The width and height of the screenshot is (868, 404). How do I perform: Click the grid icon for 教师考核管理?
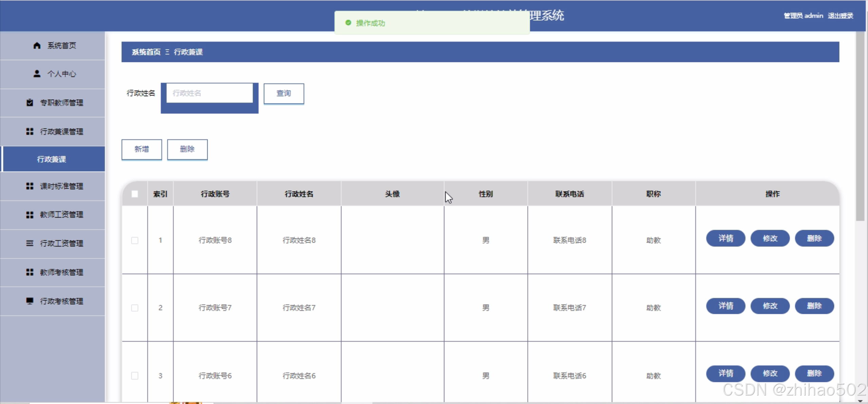[30, 272]
